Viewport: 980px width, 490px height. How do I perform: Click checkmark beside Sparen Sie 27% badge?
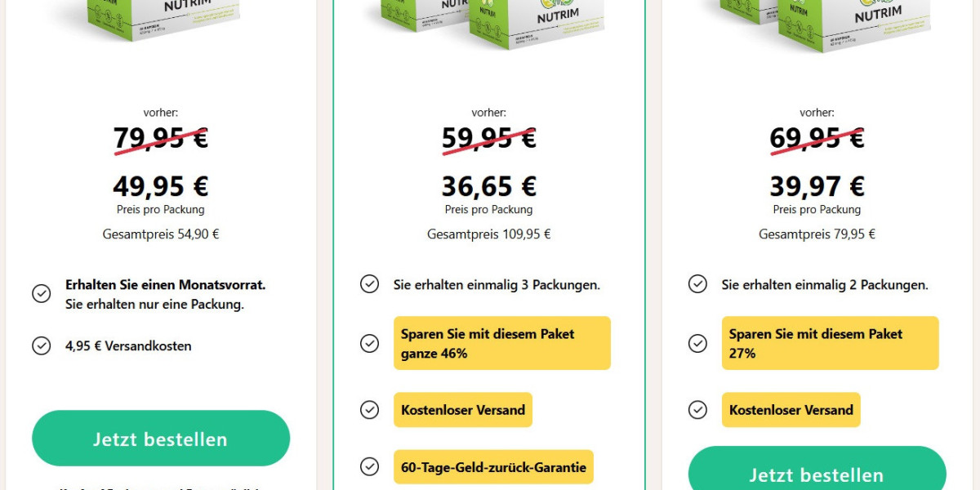point(697,343)
